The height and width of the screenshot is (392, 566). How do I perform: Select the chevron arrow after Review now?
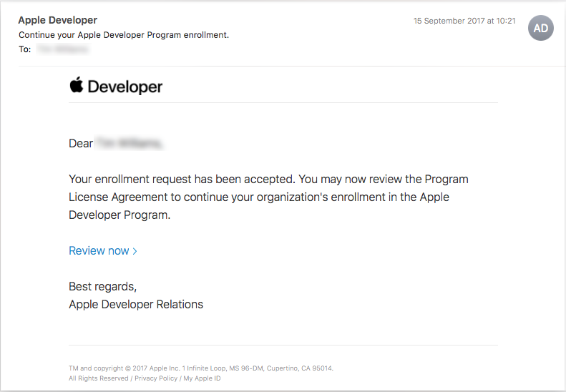(135, 251)
